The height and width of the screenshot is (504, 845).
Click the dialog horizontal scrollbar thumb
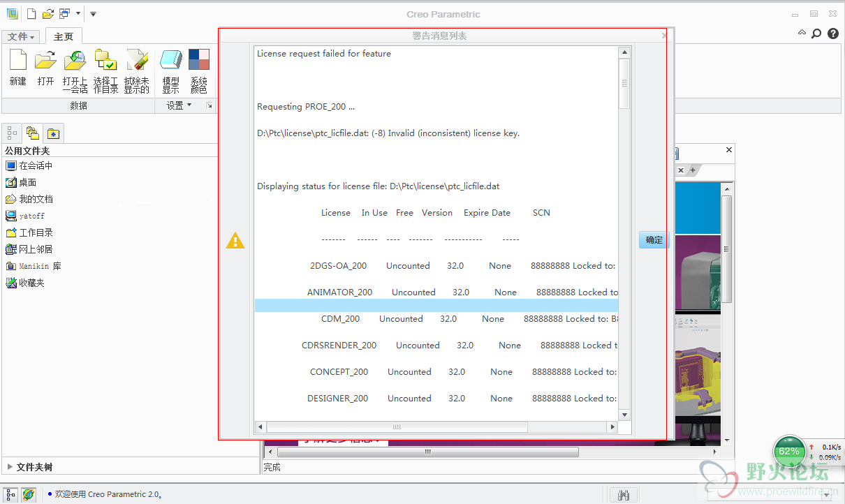coord(397,427)
